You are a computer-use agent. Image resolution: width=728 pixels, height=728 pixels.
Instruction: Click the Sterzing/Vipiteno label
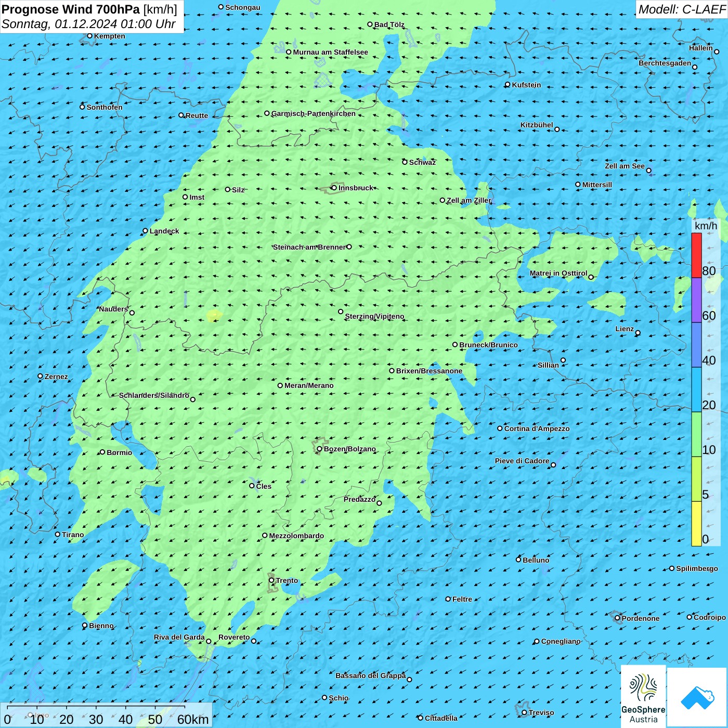(374, 316)
